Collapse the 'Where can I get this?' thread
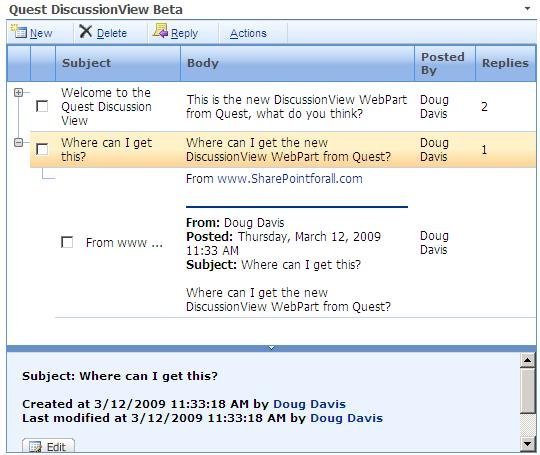 tap(19, 142)
